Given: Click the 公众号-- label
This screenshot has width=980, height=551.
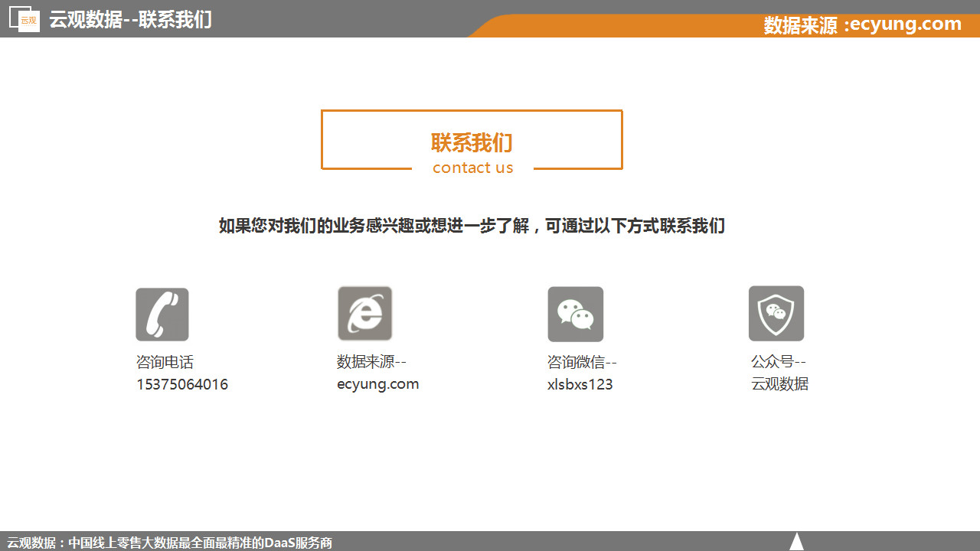Looking at the screenshot, I should pyautogui.click(x=779, y=362).
